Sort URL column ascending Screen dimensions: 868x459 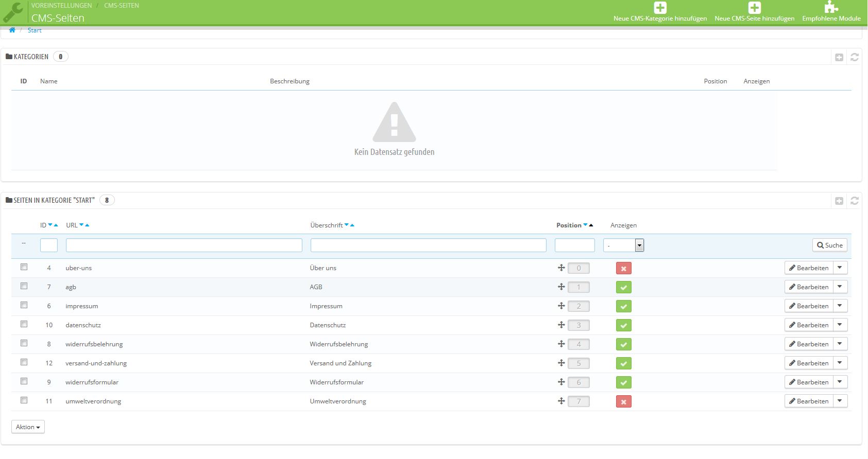(x=87, y=225)
